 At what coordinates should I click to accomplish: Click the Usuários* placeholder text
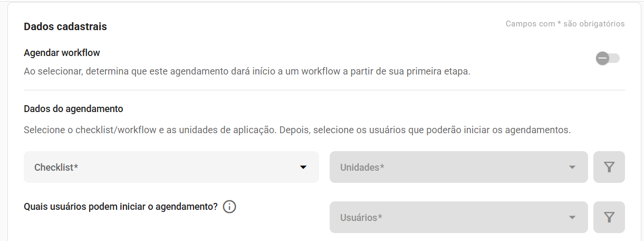[361, 217]
